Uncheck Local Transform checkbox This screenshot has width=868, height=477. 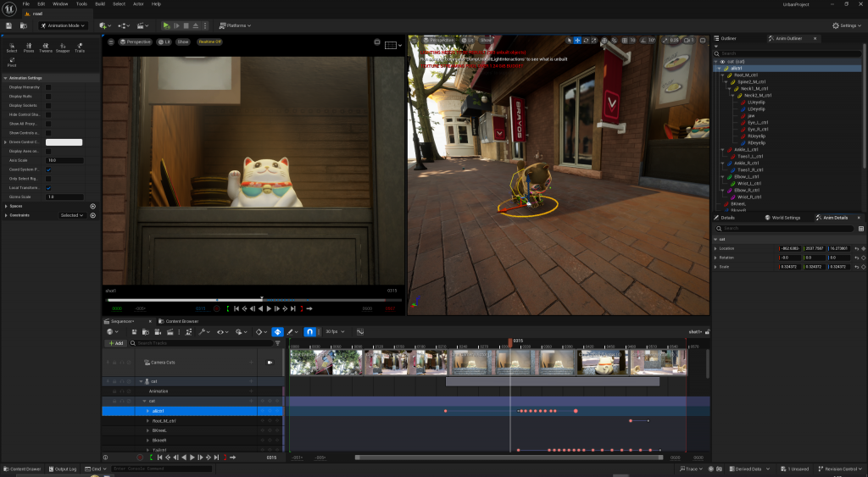tap(48, 187)
